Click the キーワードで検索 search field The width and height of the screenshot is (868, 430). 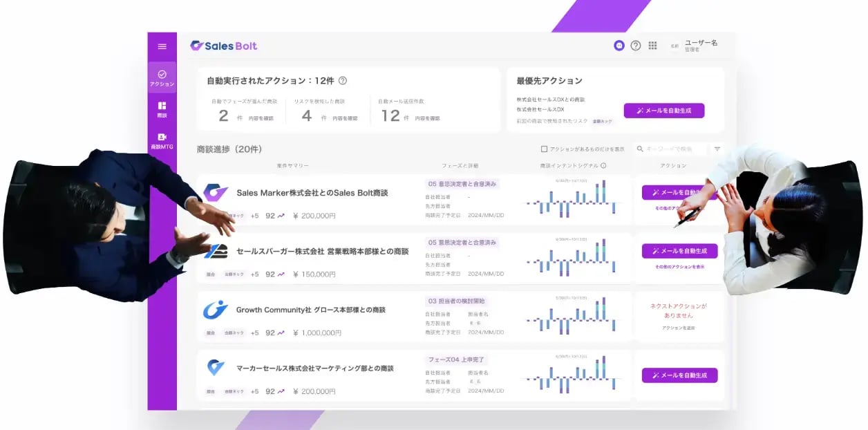tap(670, 149)
